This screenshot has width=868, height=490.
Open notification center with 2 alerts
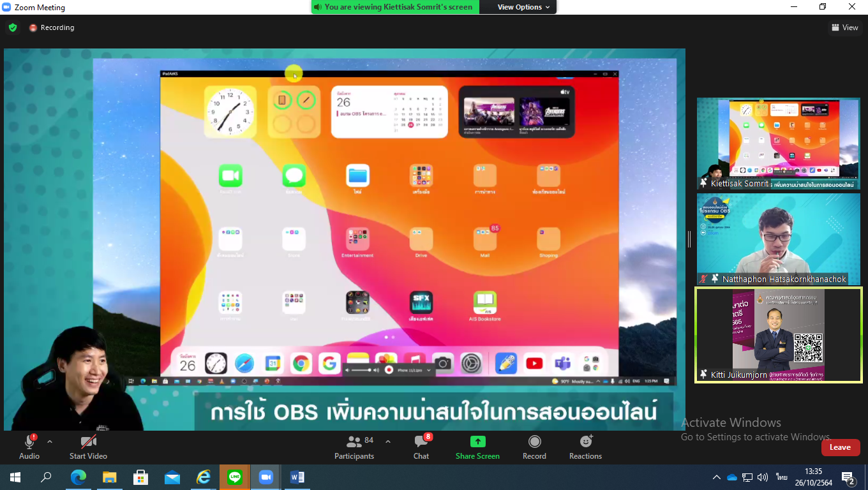tap(849, 478)
